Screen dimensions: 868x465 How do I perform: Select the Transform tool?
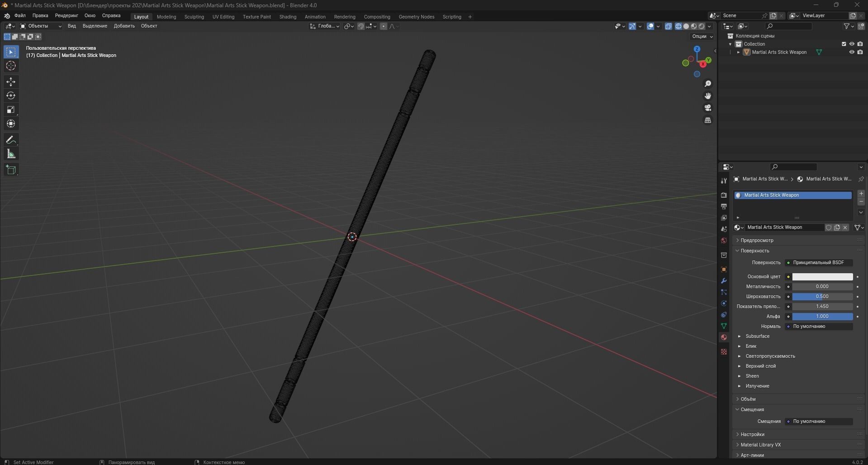11,123
